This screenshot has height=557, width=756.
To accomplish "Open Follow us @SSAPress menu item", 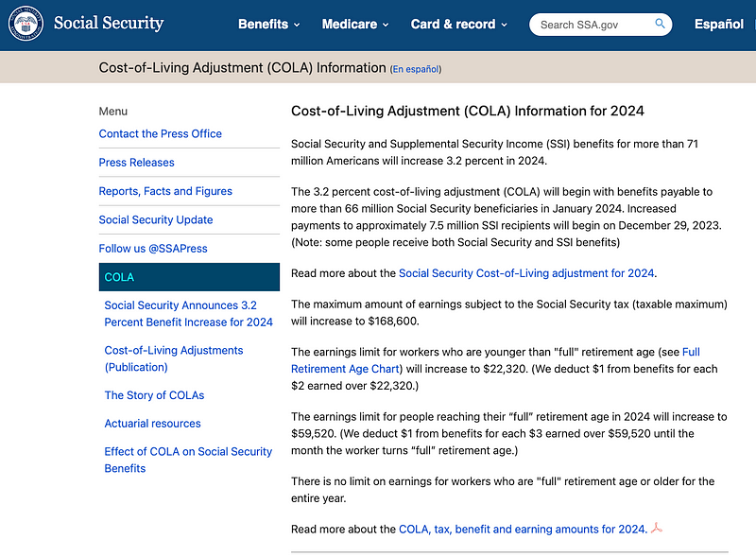I will tap(153, 249).
